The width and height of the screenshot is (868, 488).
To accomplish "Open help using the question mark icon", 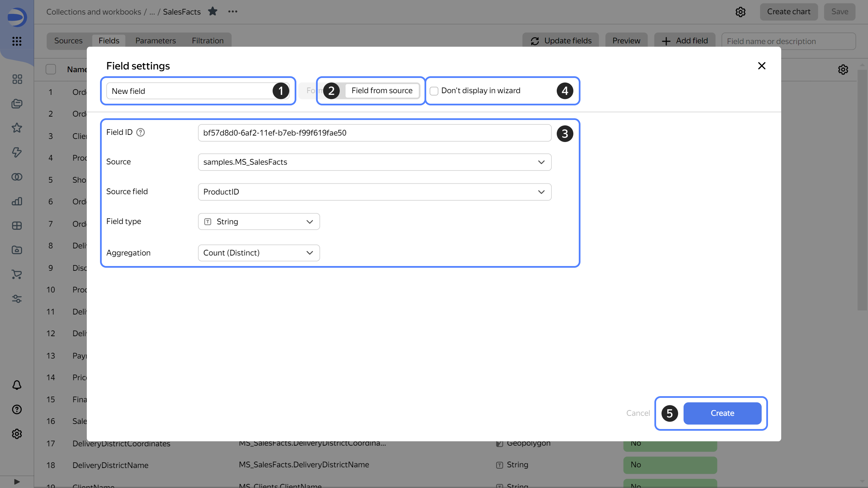I will point(17,409).
